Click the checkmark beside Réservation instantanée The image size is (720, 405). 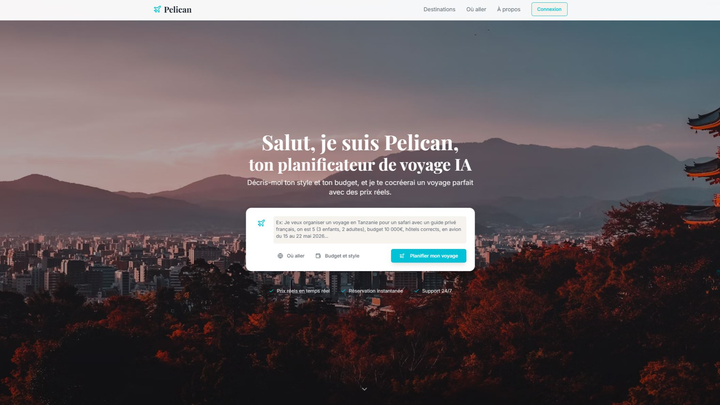pos(343,291)
